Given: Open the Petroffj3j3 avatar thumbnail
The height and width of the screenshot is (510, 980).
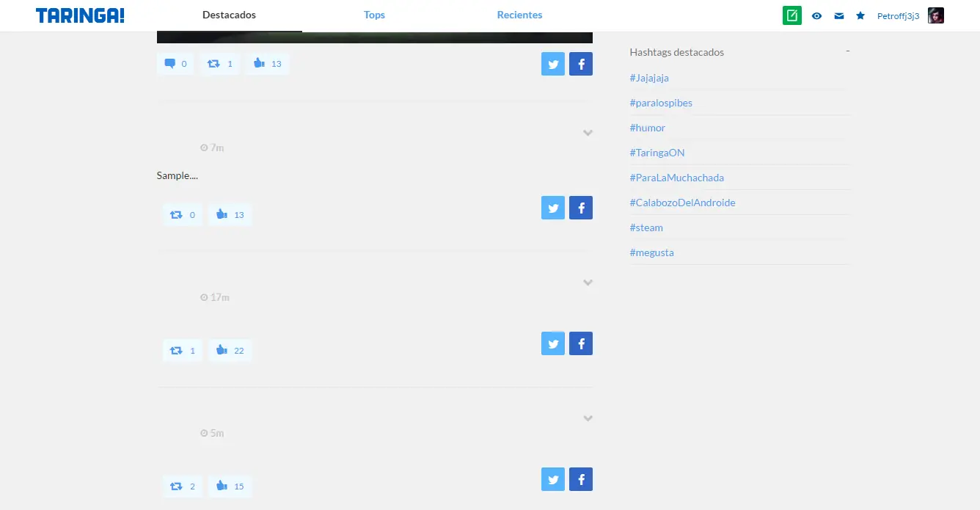Looking at the screenshot, I should click(936, 15).
